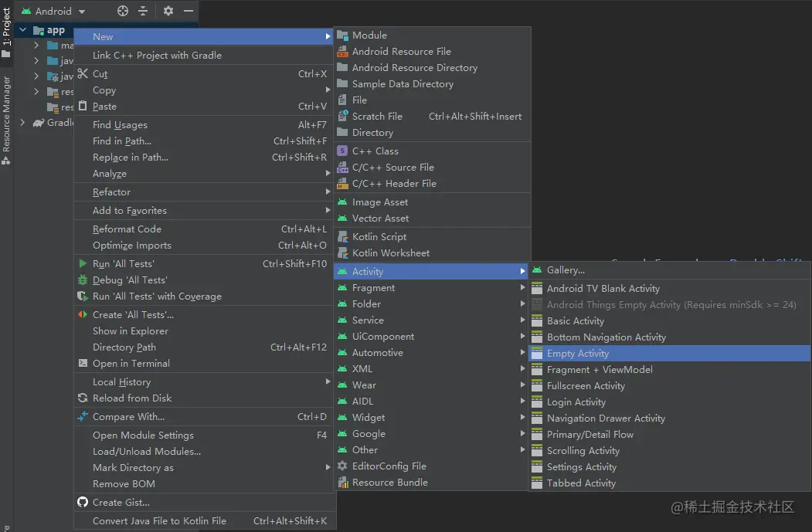Viewport: 812px width, 532px height.
Task: Click the C++ Class icon
Action: point(342,151)
